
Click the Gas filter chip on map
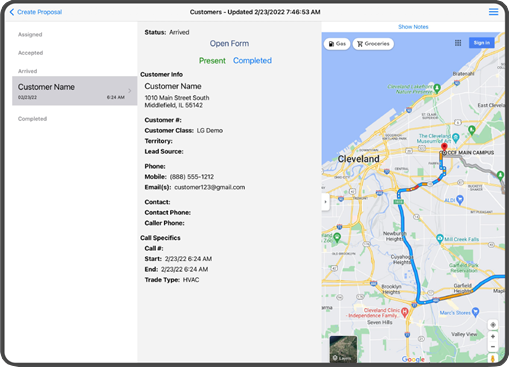337,44
